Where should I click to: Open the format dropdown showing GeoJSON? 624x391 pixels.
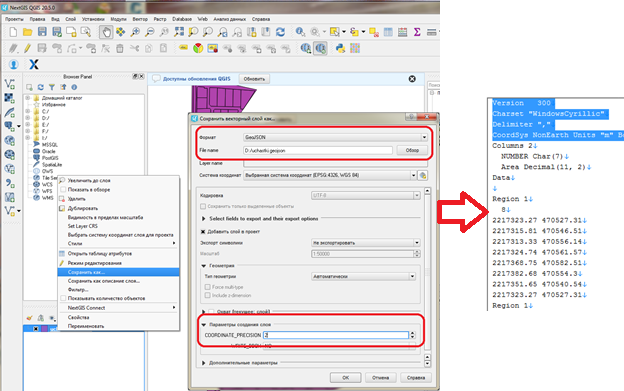pos(335,137)
